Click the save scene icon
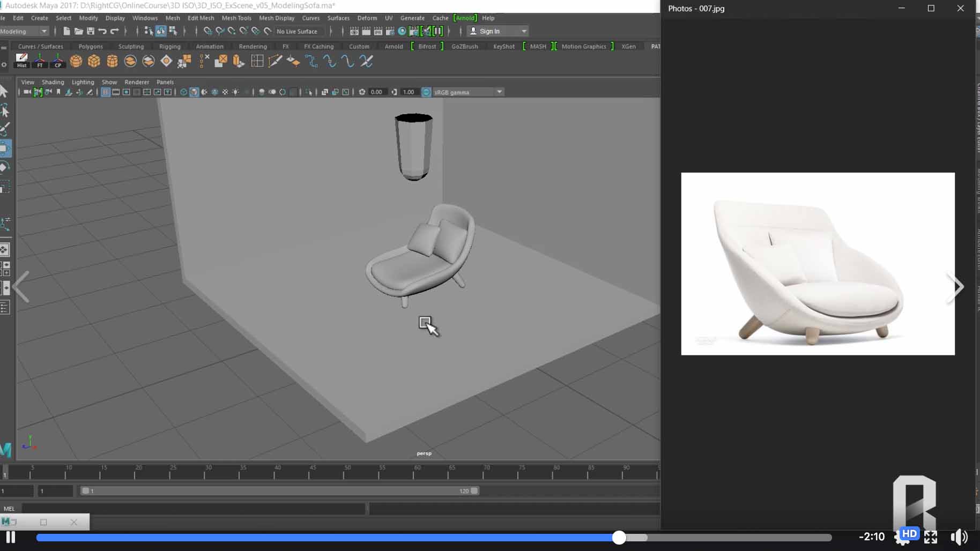The height and width of the screenshot is (551, 980). tap(91, 31)
